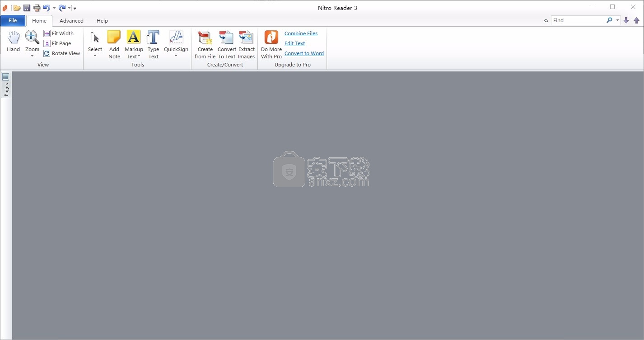The height and width of the screenshot is (340, 644).
Task: Open the File menu
Action: 13,20
